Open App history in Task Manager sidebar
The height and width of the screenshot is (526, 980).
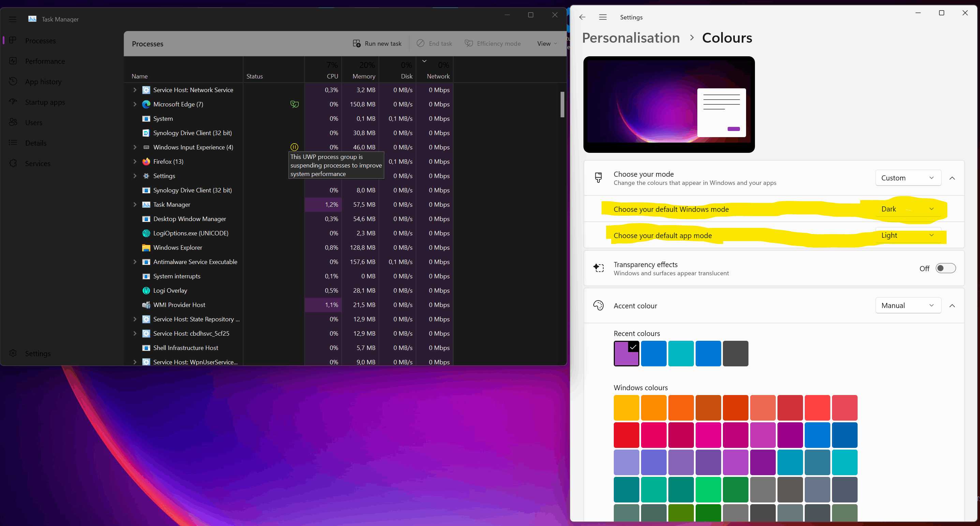click(x=43, y=82)
